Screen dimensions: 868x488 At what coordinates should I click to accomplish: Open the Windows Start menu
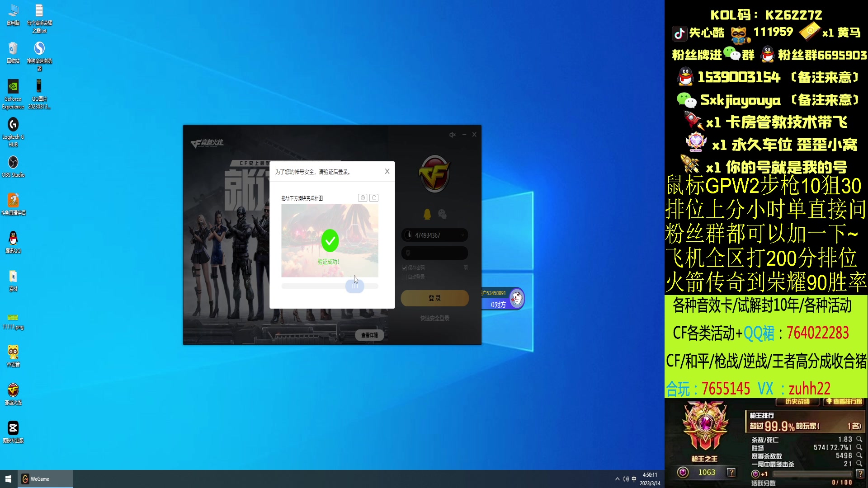(x=9, y=479)
